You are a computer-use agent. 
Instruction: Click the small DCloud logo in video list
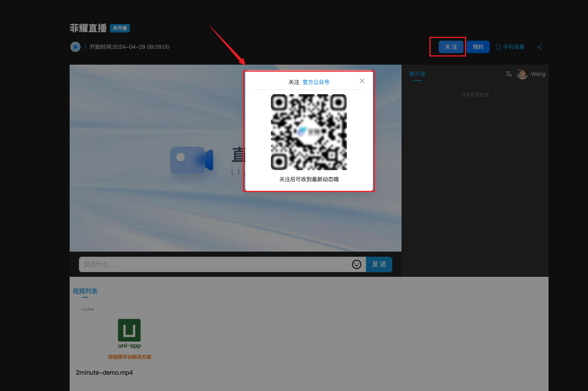(x=87, y=309)
